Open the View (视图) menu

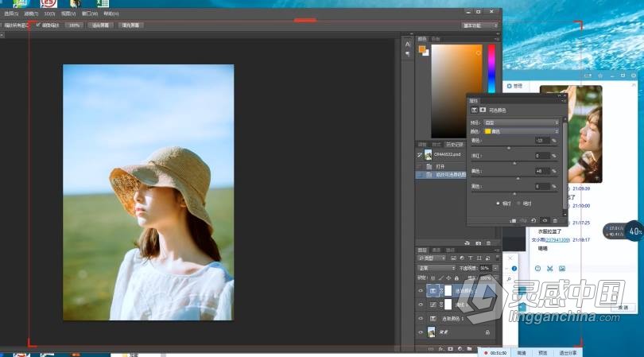coord(68,14)
